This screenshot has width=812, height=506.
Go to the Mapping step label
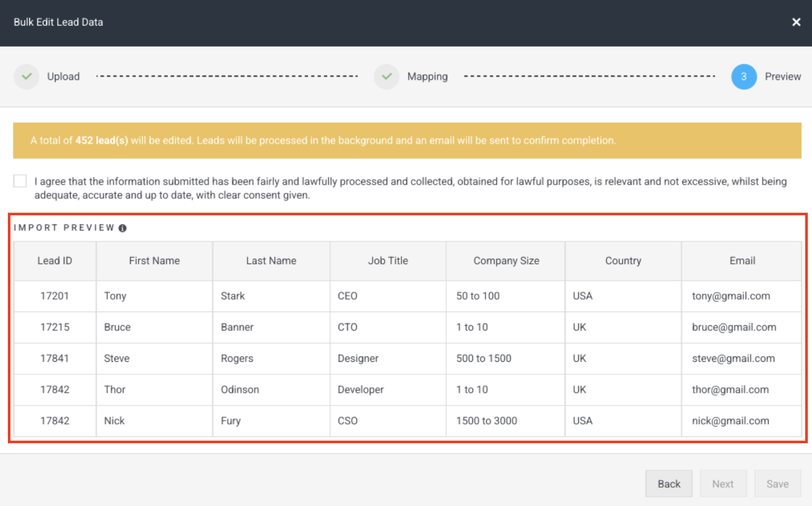pos(427,76)
